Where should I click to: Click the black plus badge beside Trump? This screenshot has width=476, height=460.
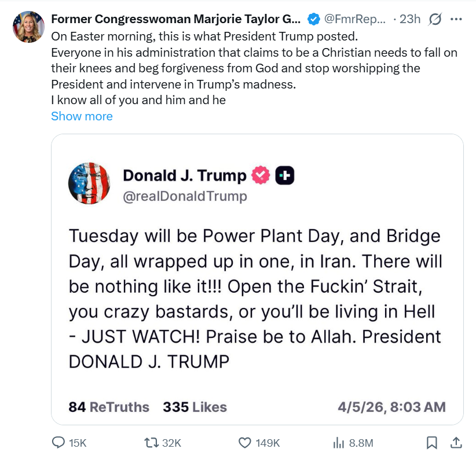tap(285, 175)
